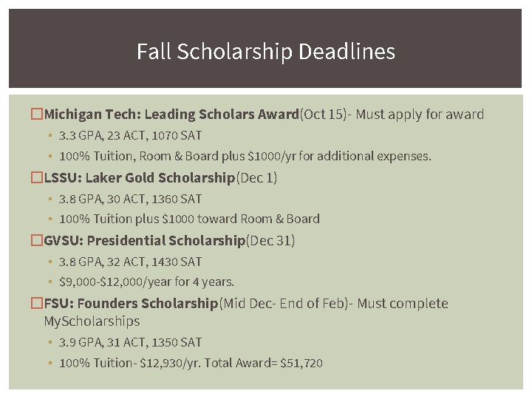Click the $1000 toward Room & Board line
Screen dimensions: 532x399
189,219
